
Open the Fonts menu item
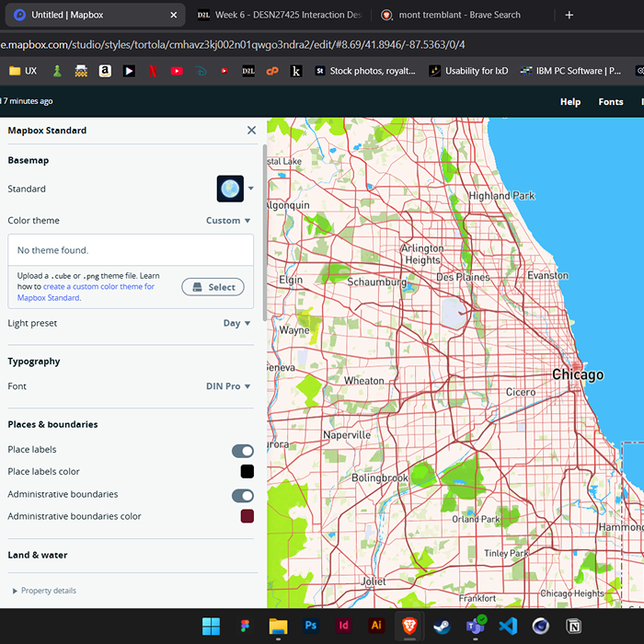pyautogui.click(x=610, y=102)
